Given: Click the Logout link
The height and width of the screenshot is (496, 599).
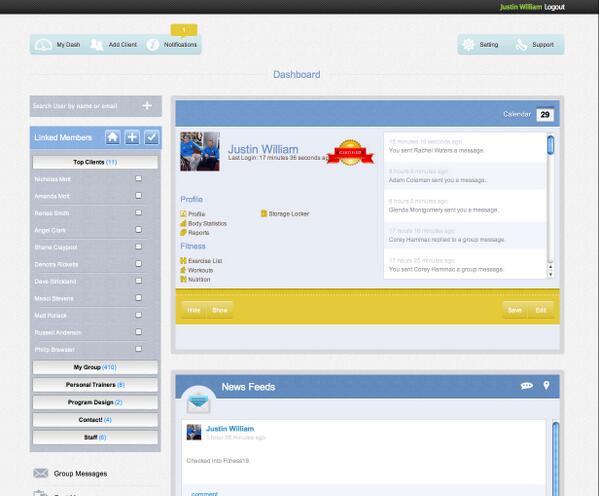Looking at the screenshot, I should (x=555, y=7).
